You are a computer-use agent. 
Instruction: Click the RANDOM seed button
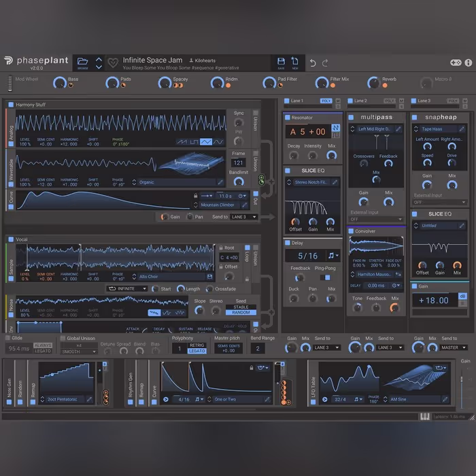pos(241,313)
